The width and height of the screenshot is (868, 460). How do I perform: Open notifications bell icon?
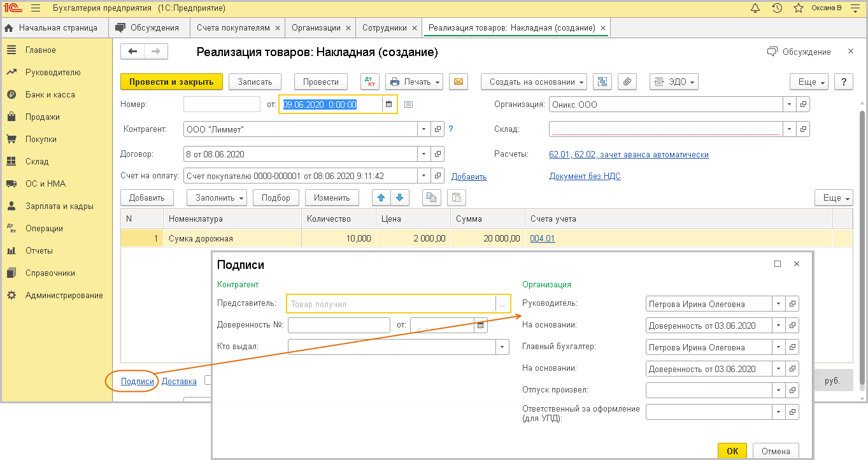755,8
